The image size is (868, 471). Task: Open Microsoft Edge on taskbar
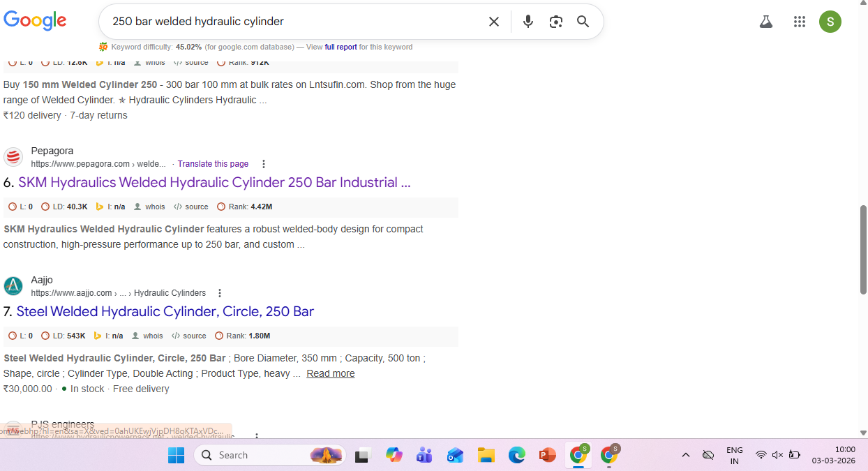pyautogui.click(x=517, y=455)
